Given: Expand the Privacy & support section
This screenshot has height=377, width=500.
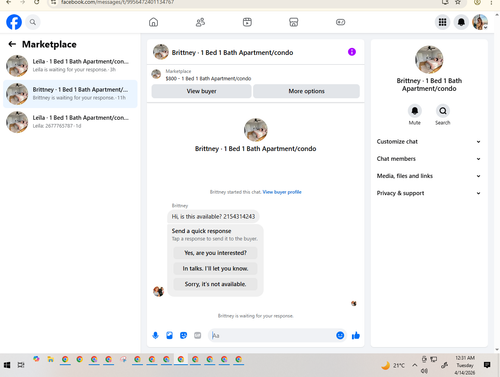Looking at the screenshot, I should coord(429,193).
